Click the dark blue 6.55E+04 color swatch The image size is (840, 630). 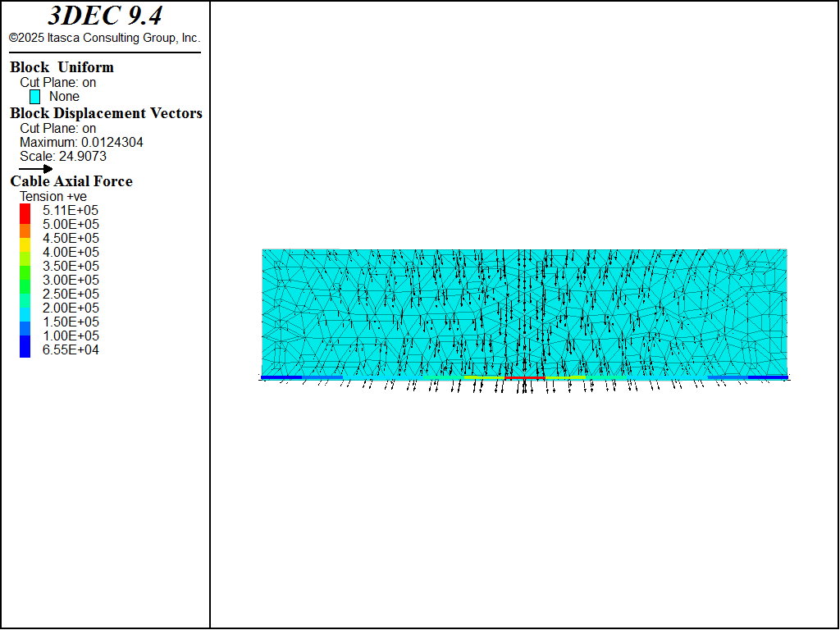click(25, 347)
